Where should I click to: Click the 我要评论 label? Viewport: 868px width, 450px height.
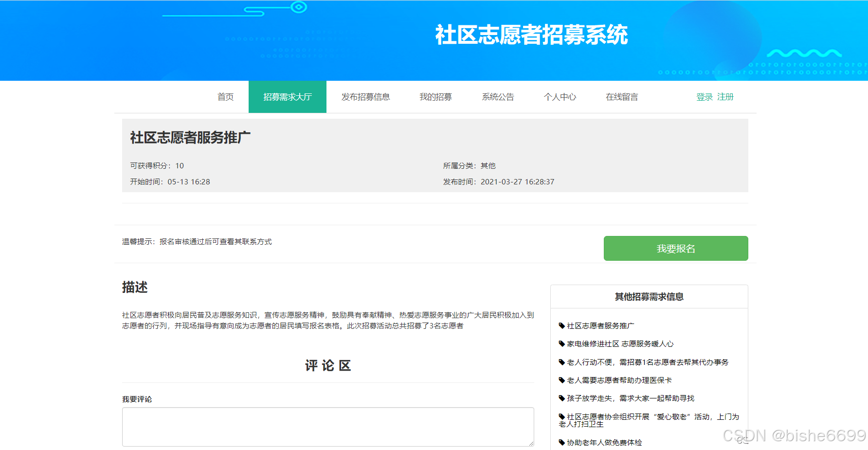point(137,399)
